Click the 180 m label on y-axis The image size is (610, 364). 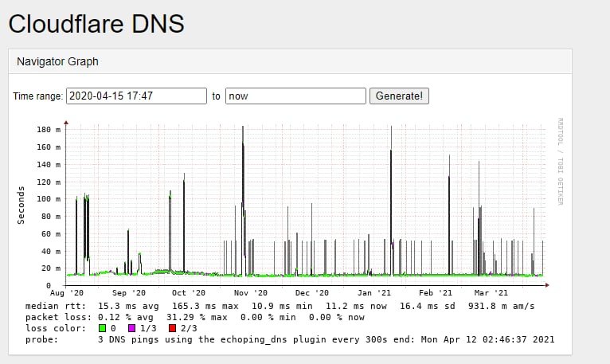(x=49, y=130)
